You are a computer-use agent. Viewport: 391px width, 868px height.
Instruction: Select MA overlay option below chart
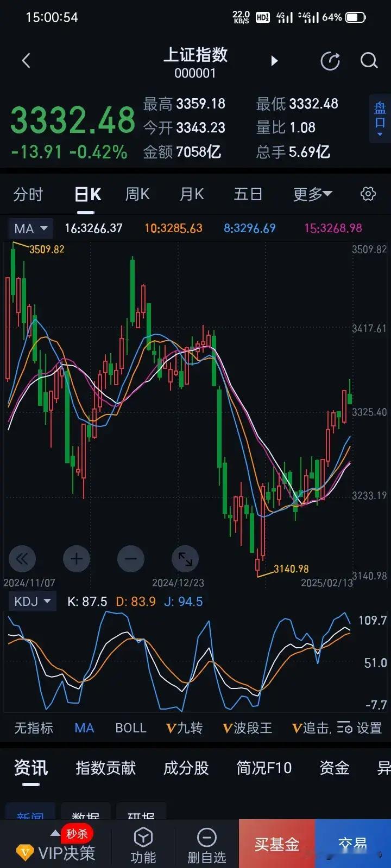(84, 728)
